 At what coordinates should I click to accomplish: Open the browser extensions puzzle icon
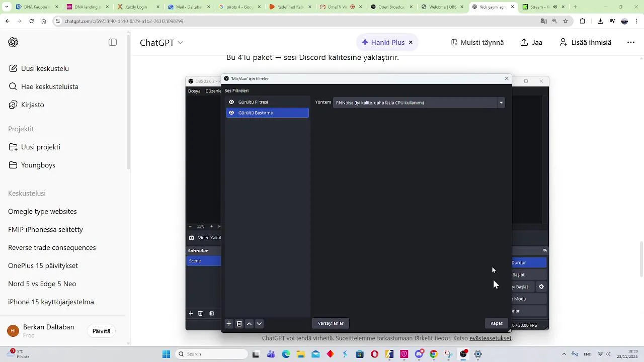click(583, 21)
